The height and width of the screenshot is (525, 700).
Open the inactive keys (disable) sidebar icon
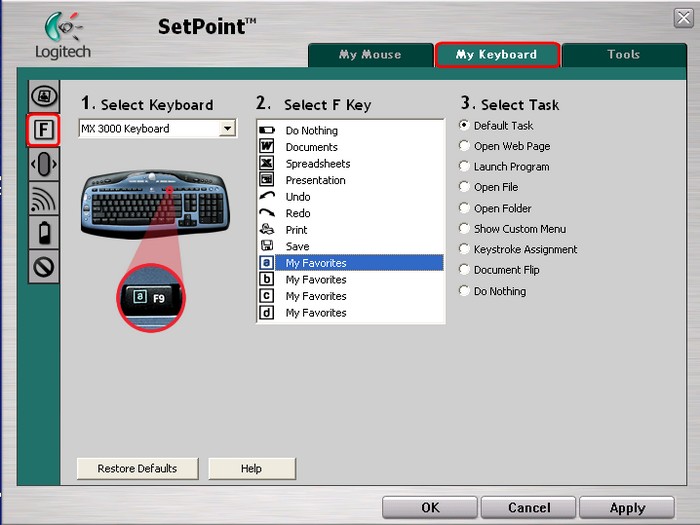click(x=44, y=267)
